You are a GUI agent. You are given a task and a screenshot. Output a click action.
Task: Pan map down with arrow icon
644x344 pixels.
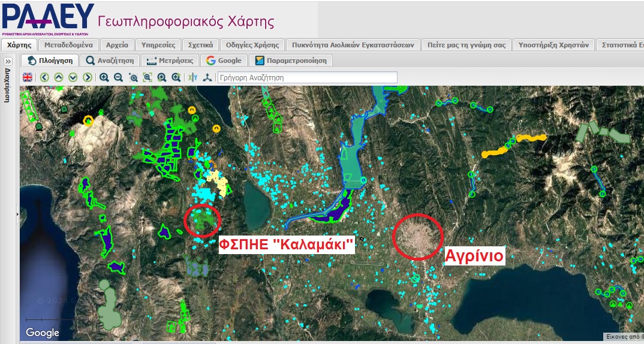pos(73,77)
